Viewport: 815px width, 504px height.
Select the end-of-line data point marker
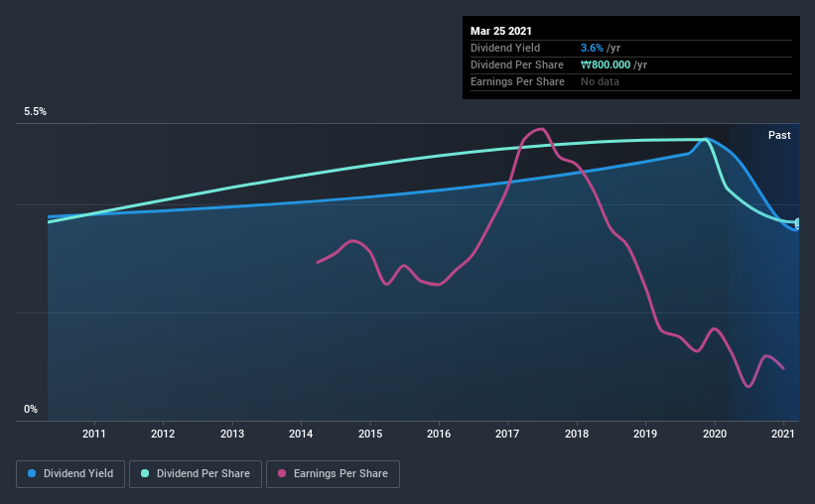(x=797, y=223)
